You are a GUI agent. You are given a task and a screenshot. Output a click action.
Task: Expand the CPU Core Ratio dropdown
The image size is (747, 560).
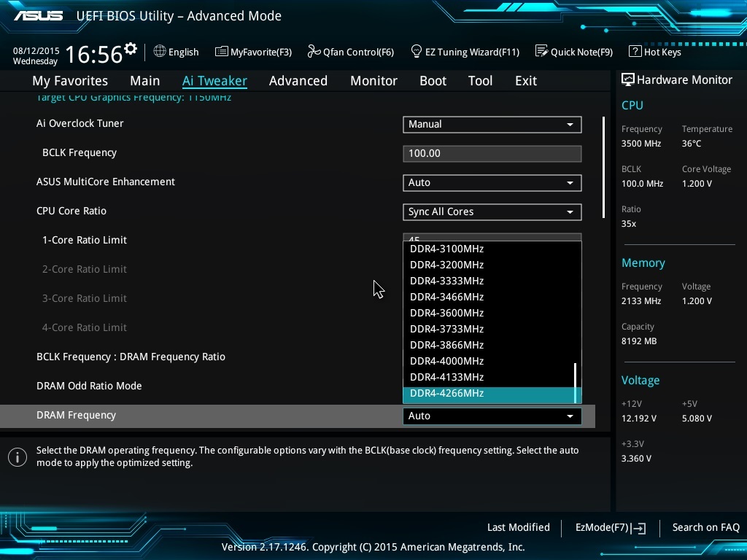492,211
